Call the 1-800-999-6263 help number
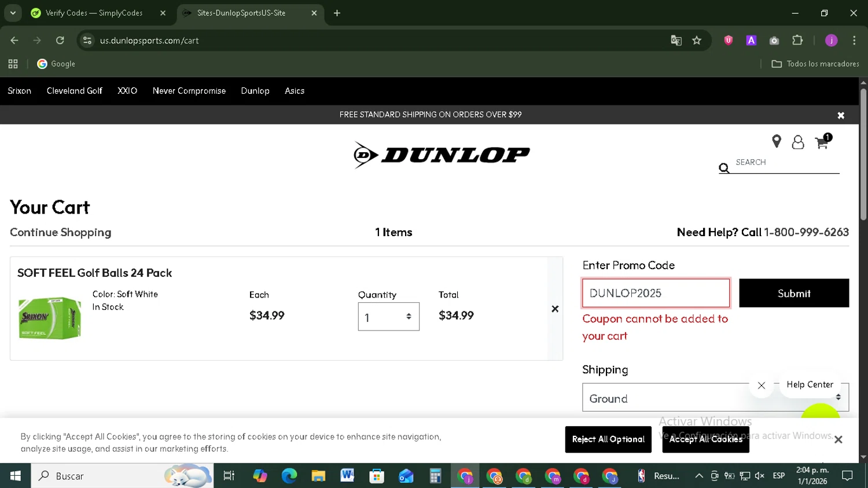This screenshot has width=868, height=488. 806,232
